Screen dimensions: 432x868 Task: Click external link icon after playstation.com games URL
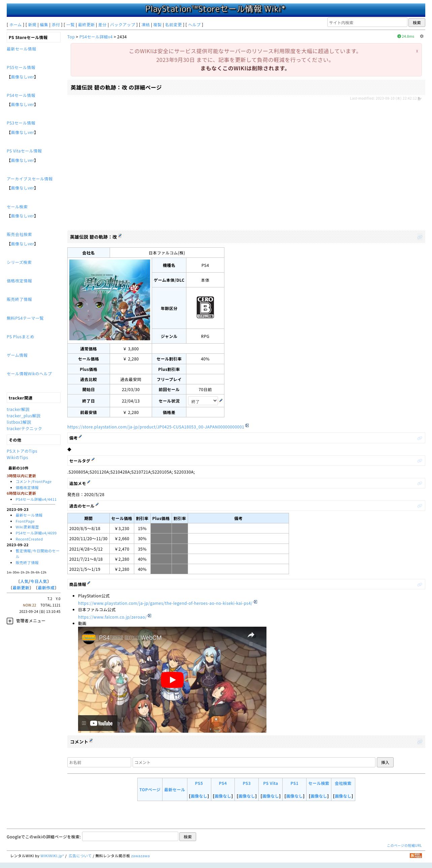tap(255, 602)
